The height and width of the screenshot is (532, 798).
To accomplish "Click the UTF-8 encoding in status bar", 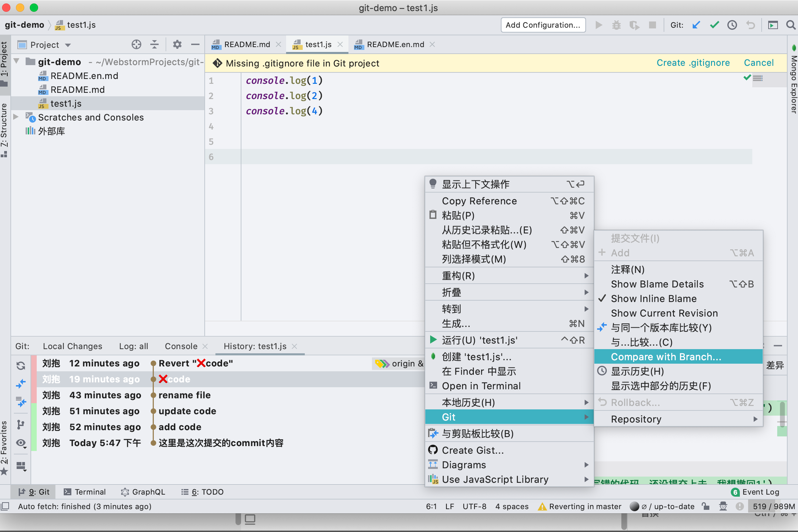I will (x=474, y=506).
